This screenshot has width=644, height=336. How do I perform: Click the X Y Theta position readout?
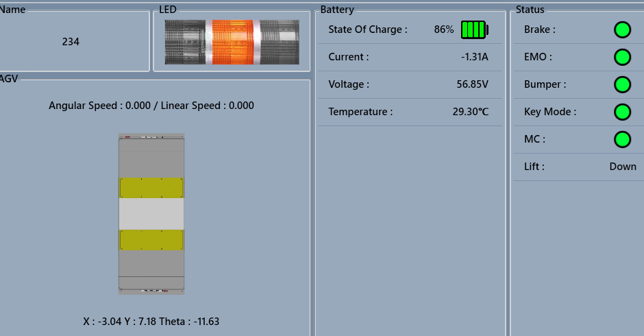151,321
